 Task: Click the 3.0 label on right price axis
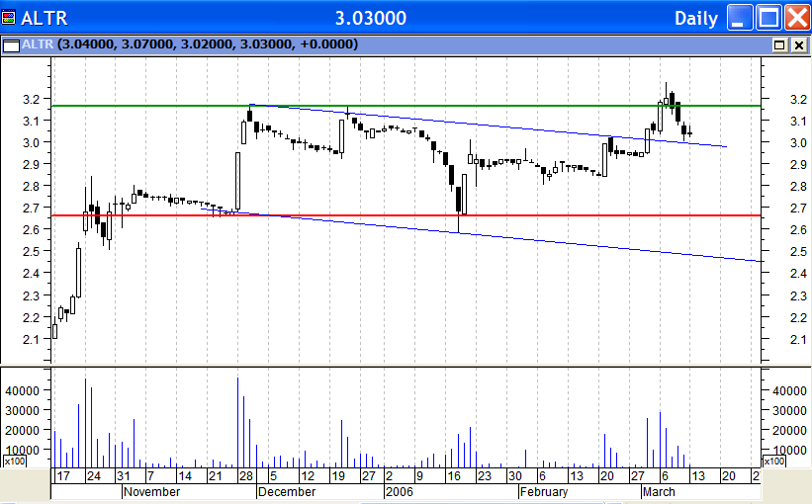click(798, 143)
